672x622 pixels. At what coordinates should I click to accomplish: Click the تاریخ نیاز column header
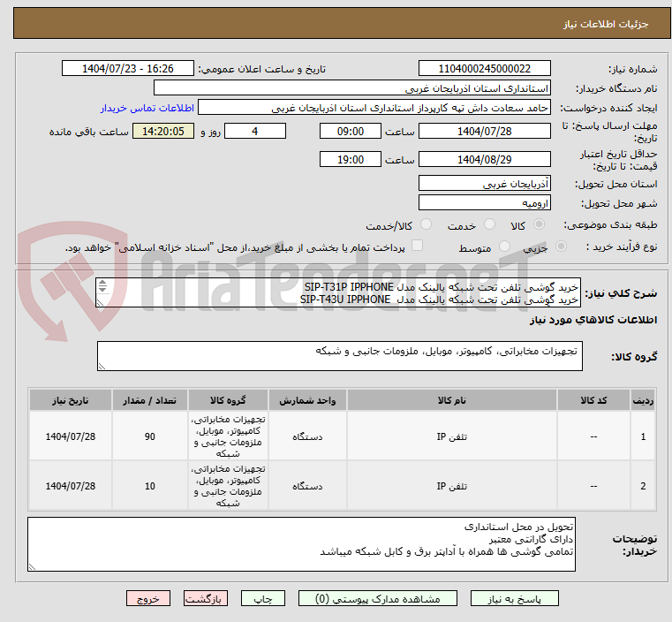71,400
